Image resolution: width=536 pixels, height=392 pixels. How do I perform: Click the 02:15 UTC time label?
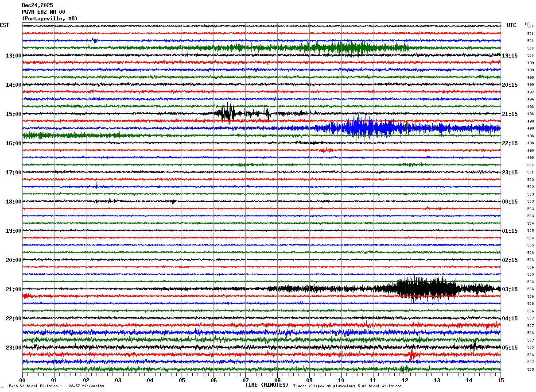click(510, 260)
